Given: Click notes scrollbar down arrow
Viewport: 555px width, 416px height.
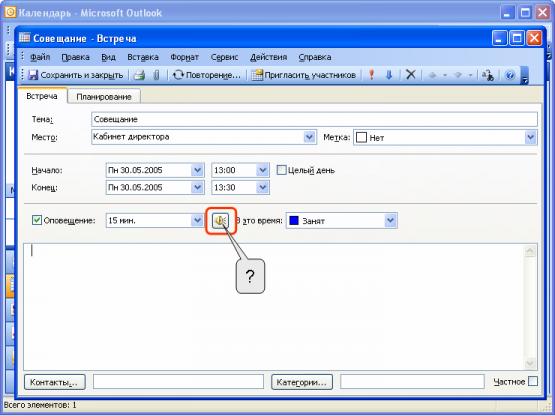Looking at the screenshot, I should pyautogui.click(x=530, y=363).
